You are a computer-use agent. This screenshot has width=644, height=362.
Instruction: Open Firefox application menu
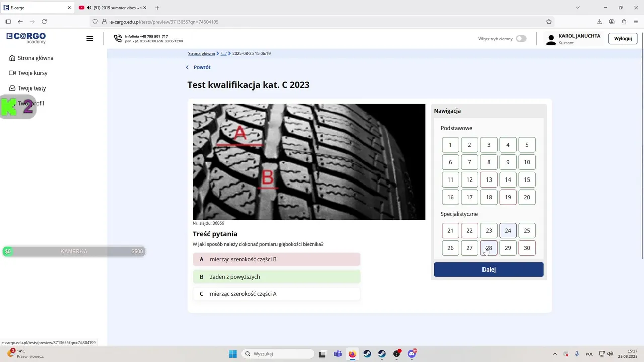pos(636,22)
